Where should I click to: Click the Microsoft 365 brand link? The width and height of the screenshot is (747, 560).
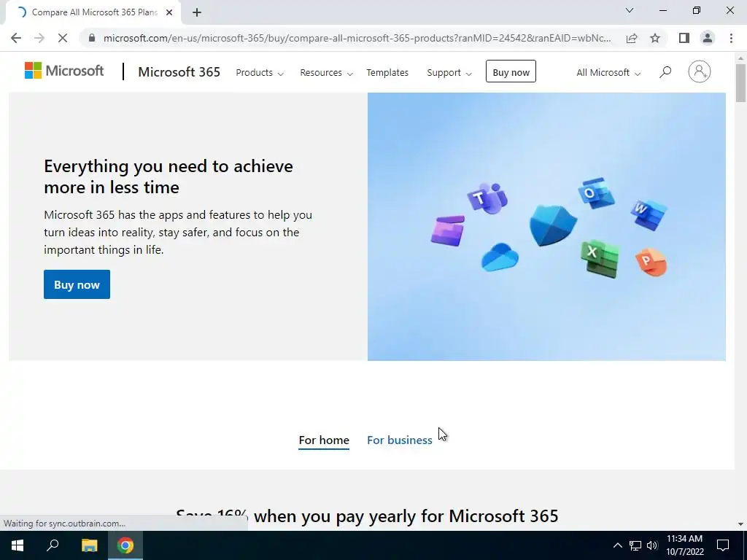179,72
